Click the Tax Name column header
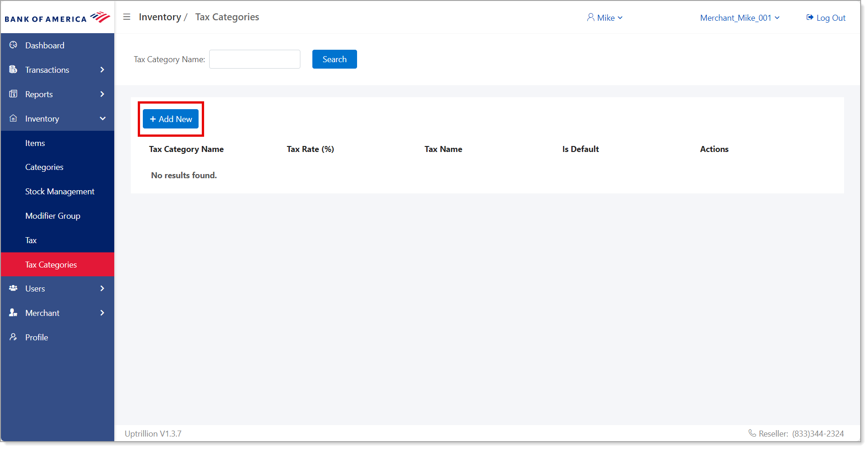 (443, 149)
